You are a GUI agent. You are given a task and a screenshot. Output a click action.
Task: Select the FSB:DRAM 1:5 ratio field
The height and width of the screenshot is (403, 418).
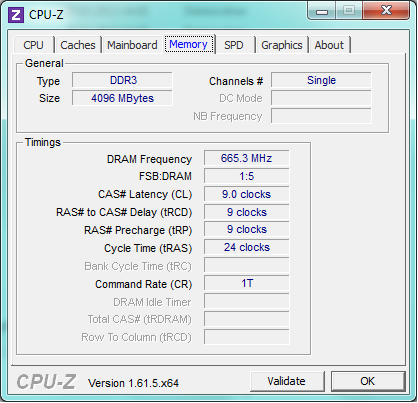pyautogui.click(x=247, y=176)
